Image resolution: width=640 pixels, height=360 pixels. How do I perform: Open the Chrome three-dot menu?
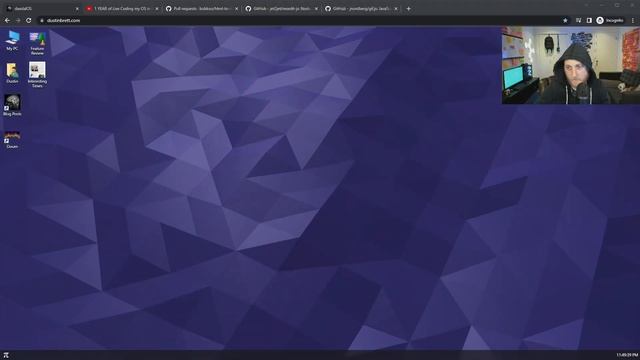(633, 20)
